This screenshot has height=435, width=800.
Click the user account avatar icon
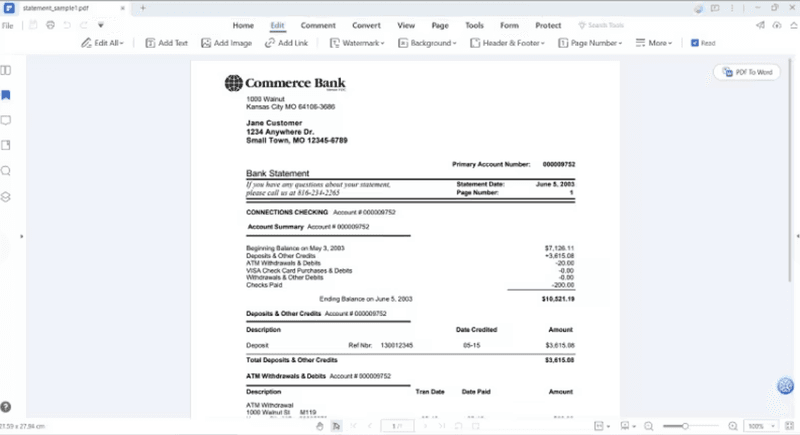click(698, 8)
